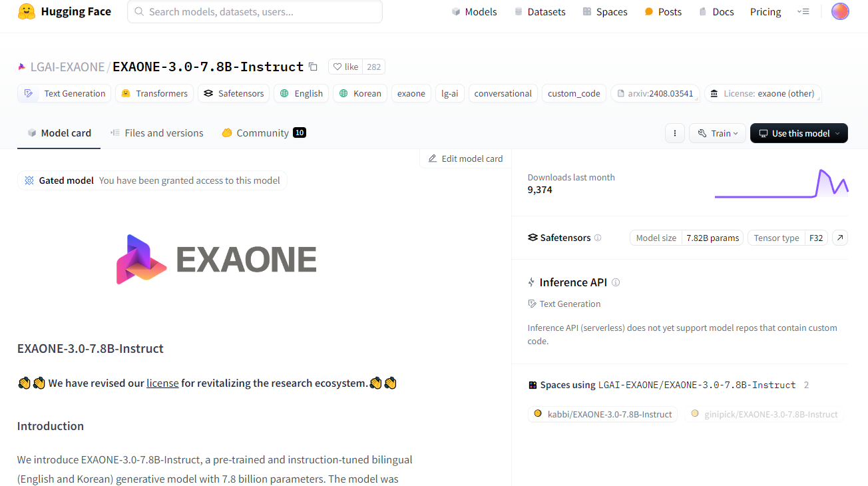This screenshot has height=486, width=868.
Task: Click the EXAONE logo image
Action: point(216,260)
